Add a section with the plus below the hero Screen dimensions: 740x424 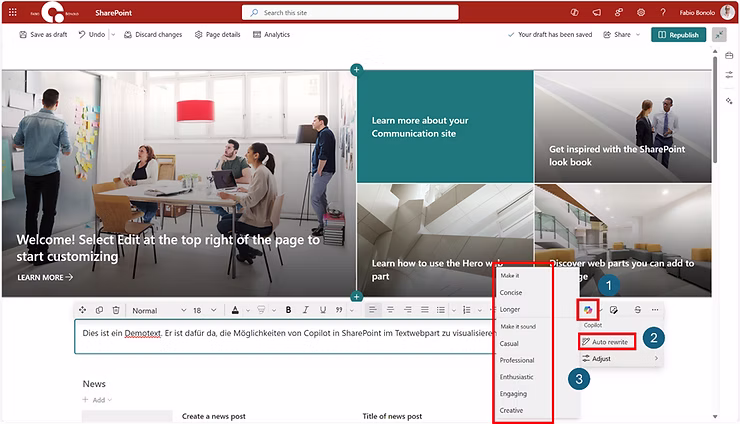pyautogui.click(x=356, y=297)
